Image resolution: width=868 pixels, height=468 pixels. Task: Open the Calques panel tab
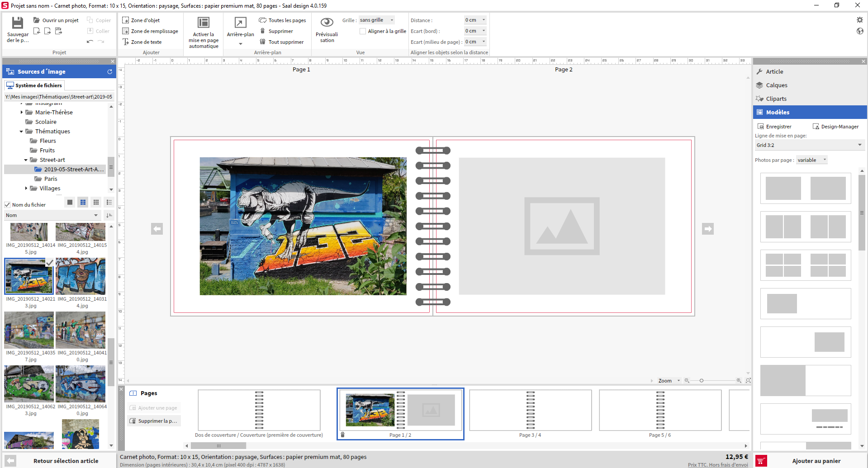tap(776, 85)
